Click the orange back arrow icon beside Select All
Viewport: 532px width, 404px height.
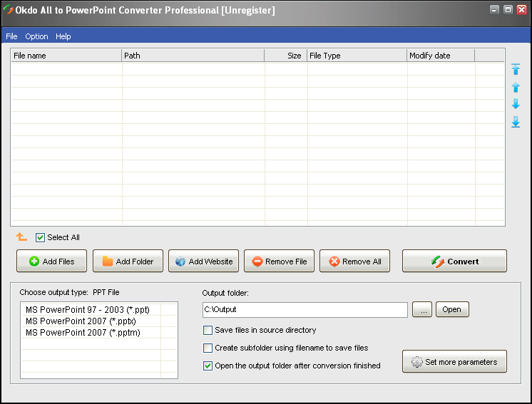(21, 237)
